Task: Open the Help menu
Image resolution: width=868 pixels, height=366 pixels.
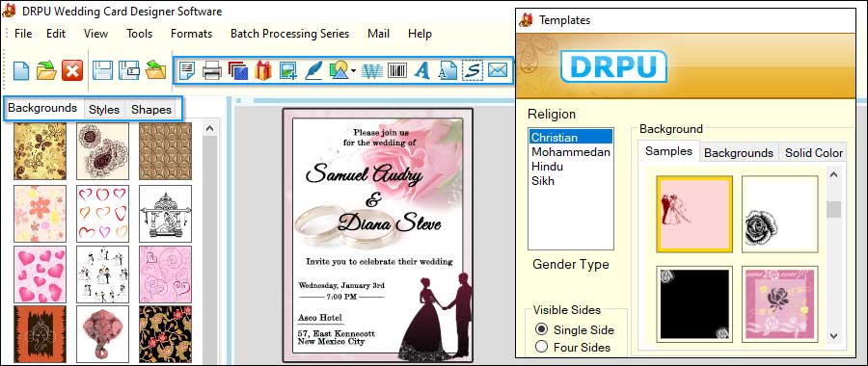Action: [x=420, y=34]
